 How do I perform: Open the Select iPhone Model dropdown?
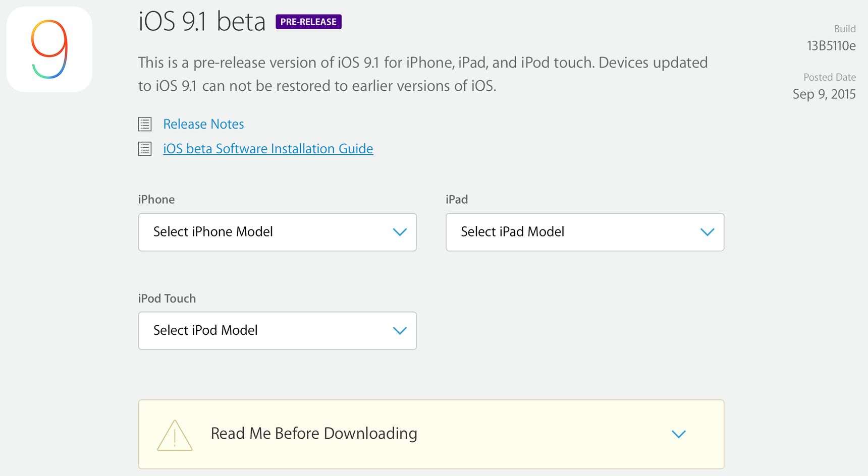(278, 232)
